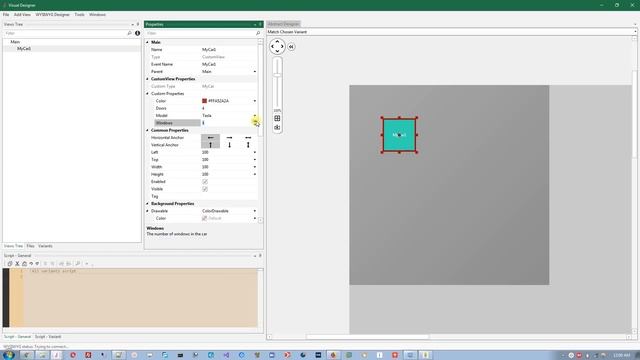Collapse the Main properties section
Screen dimensions: 640x360
pos(148,42)
